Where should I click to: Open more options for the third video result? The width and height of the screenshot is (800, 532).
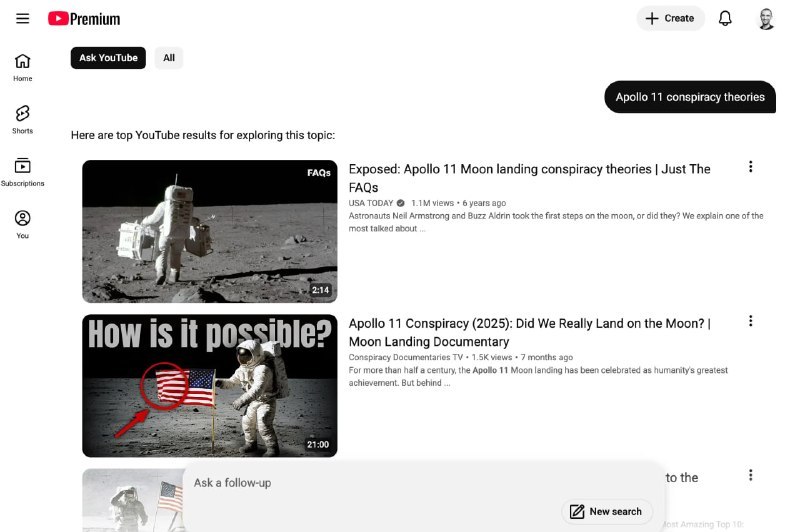click(x=750, y=475)
